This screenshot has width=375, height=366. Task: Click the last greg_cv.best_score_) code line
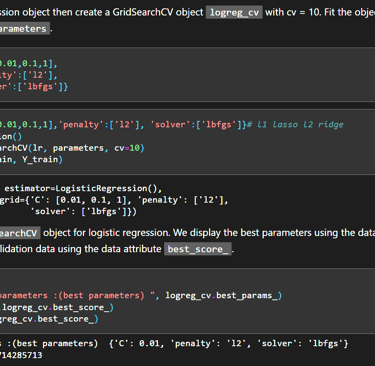pos(49,319)
